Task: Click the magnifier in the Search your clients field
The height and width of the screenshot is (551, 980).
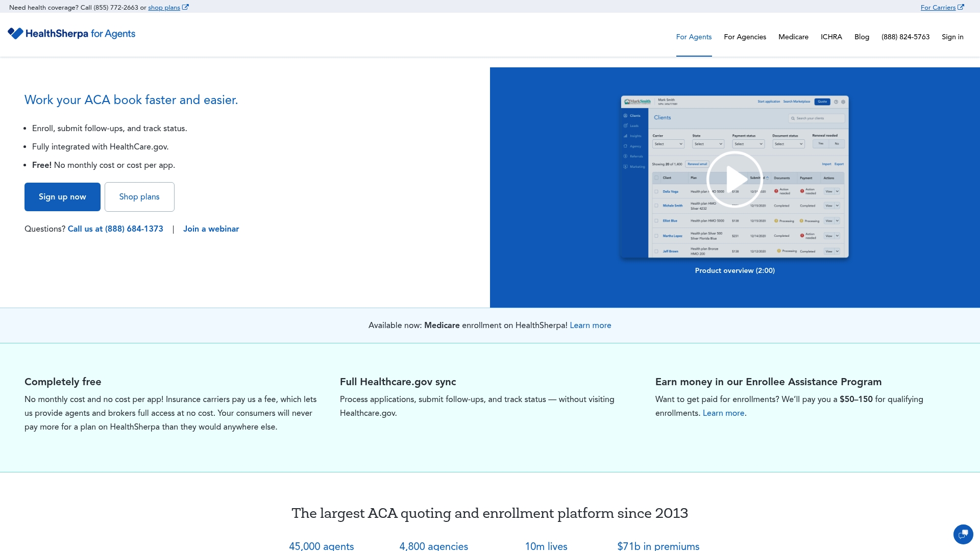Action: coord(793,118)
